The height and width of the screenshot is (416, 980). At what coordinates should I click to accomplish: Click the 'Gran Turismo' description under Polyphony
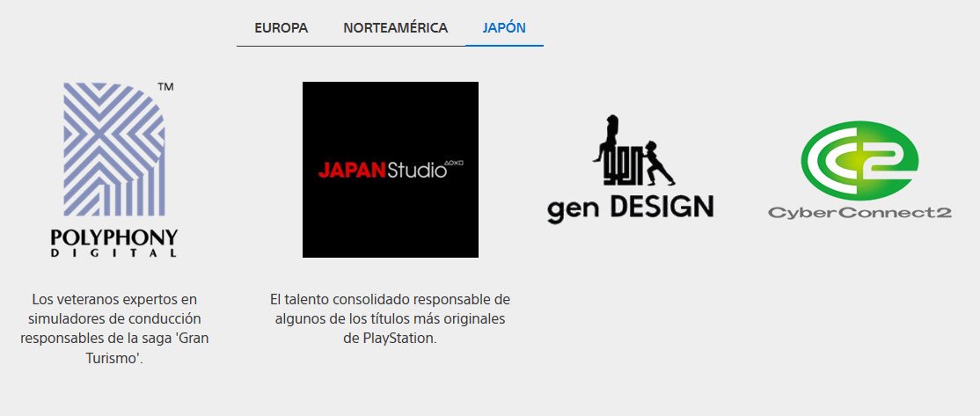coord(114,329)
